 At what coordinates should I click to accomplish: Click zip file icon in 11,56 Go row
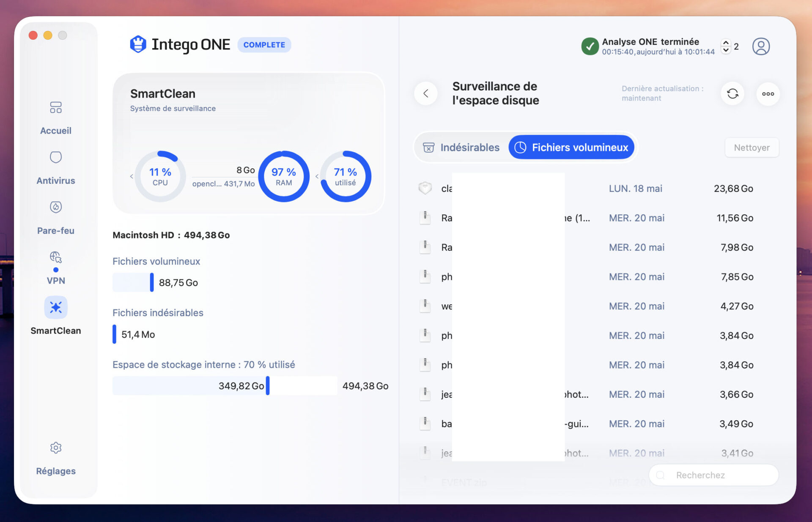click(x=425, y=218)
